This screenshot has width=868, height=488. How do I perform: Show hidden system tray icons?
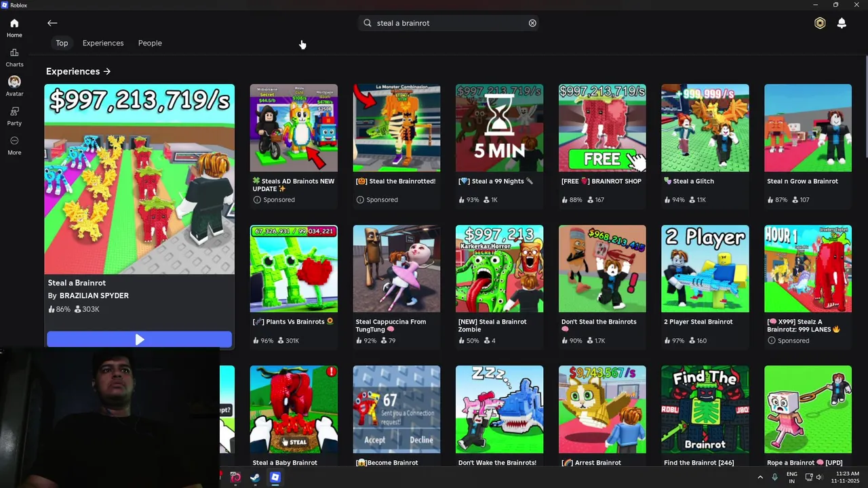click(759, 478)
